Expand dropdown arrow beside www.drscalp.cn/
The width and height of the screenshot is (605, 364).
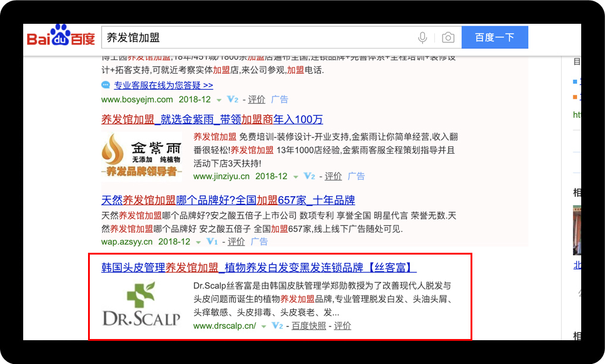point(264,326)
